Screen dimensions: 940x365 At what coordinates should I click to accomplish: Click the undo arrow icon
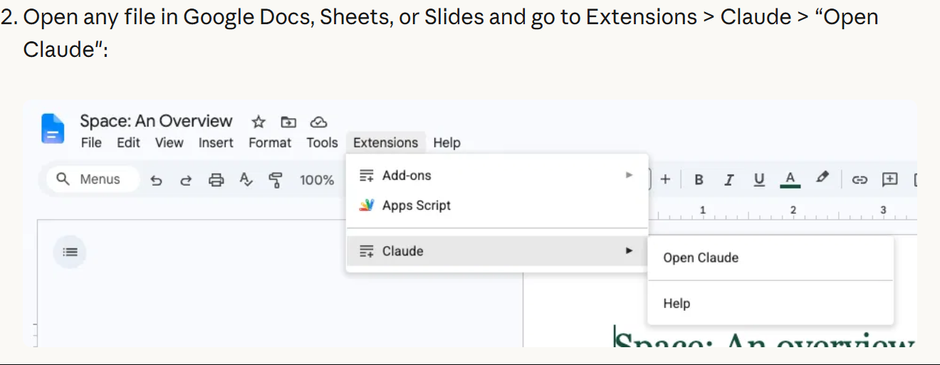click(156, 180)
